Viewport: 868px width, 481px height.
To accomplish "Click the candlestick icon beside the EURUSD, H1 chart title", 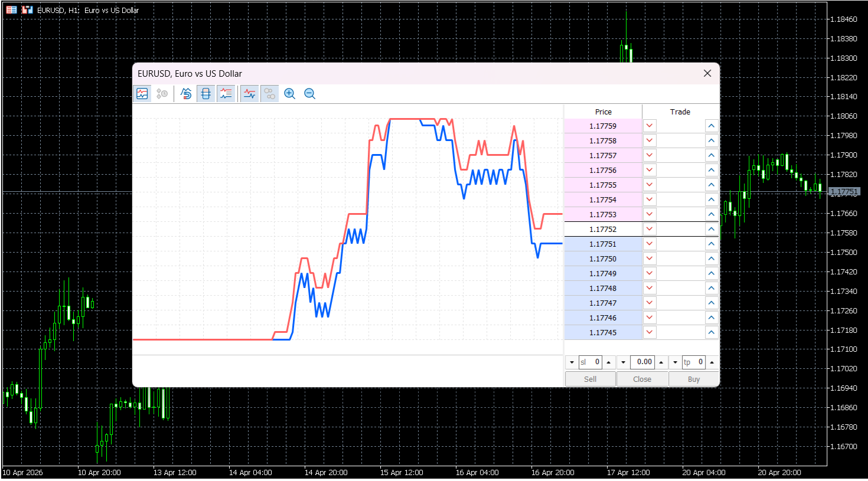I will [x=27, y=10].
